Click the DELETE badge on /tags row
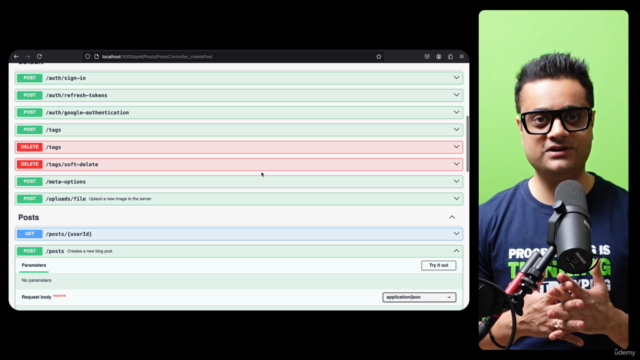The width and height of the screenshot is (640, 360). click(x=29, y=147)
